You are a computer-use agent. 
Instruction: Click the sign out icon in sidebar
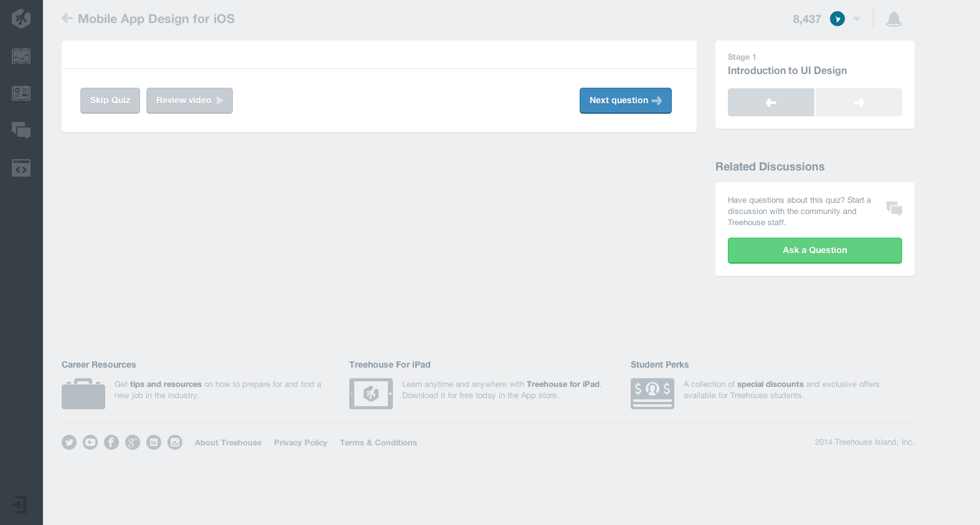[x=19, y=504]
